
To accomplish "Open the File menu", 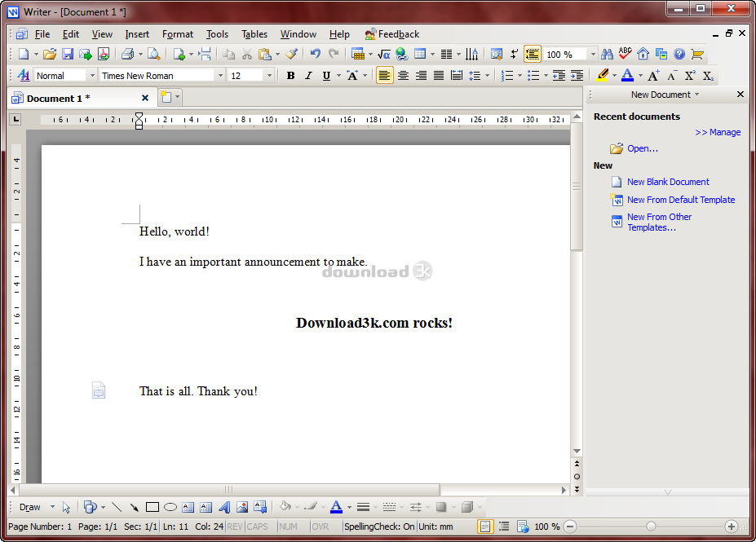I will pyautogui.click(x=42, y=34).
